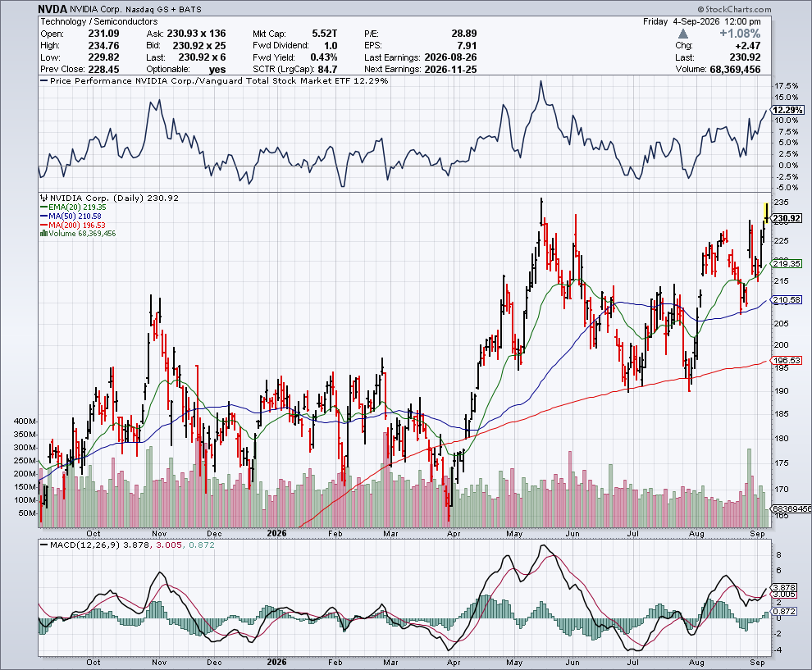This screenshot has height=670, width=812.
Task: Click the Technology / Semiconductors sector label
Action: tap(99, 21)
